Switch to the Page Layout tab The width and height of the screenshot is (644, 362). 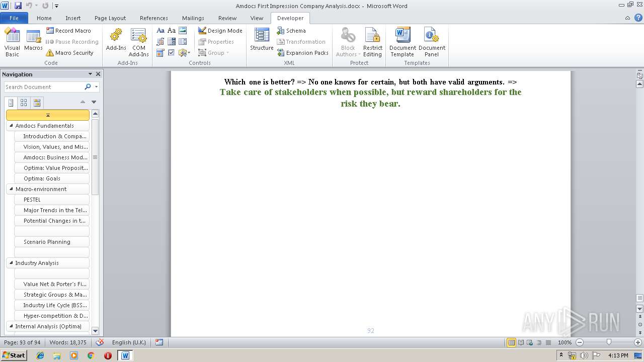point(110,18)
